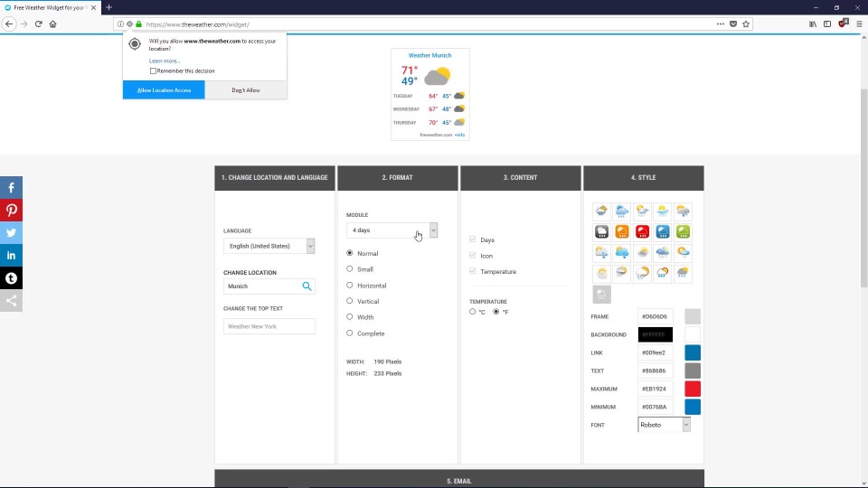Click the 1. Change Location and Language header
Viewport: 868px width, 488px height.
pyautogui.click(x=275, y=178)
